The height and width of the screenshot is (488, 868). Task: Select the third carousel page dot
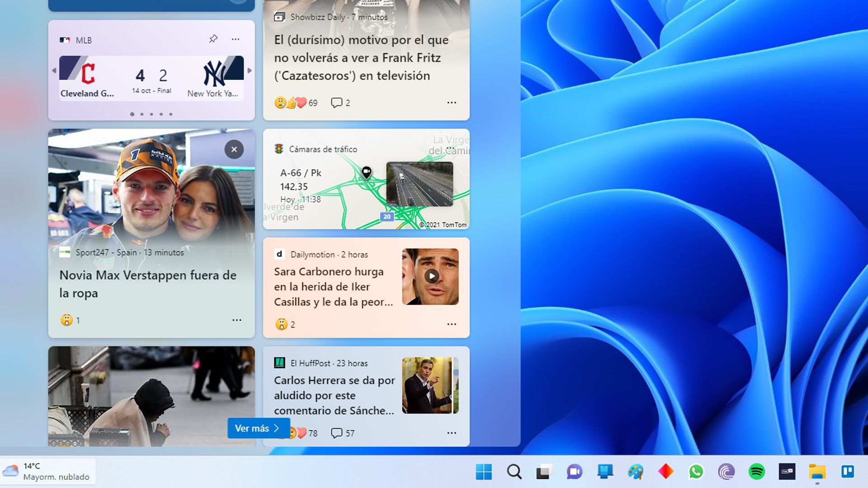point(151,114)
